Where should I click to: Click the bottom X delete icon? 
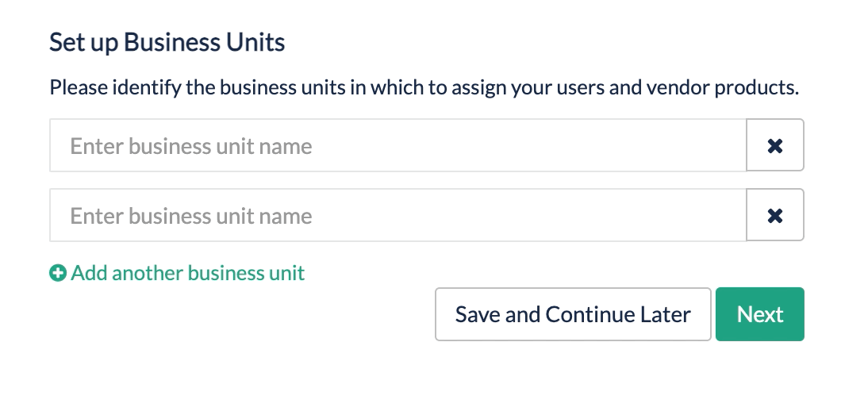tap(775, 215)
